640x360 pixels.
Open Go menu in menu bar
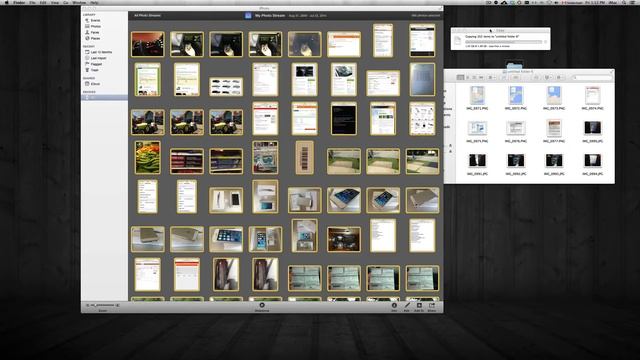(x=66, y=2)
